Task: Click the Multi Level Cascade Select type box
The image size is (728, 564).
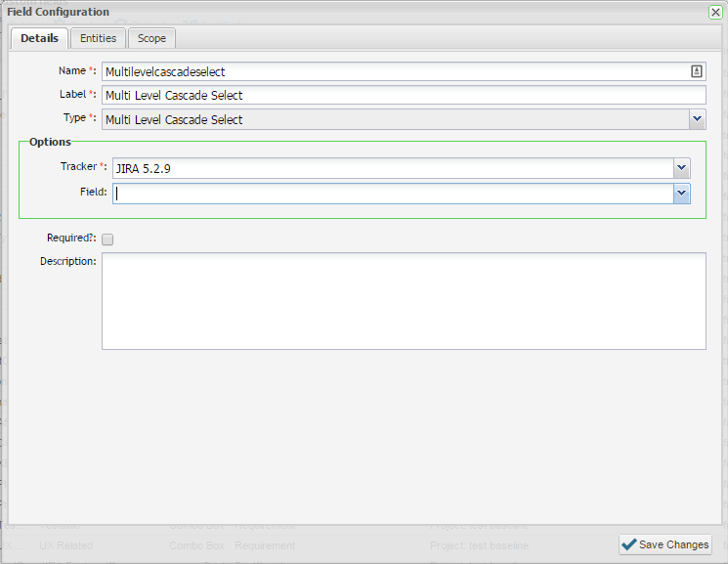Action: tap(391, 119)
